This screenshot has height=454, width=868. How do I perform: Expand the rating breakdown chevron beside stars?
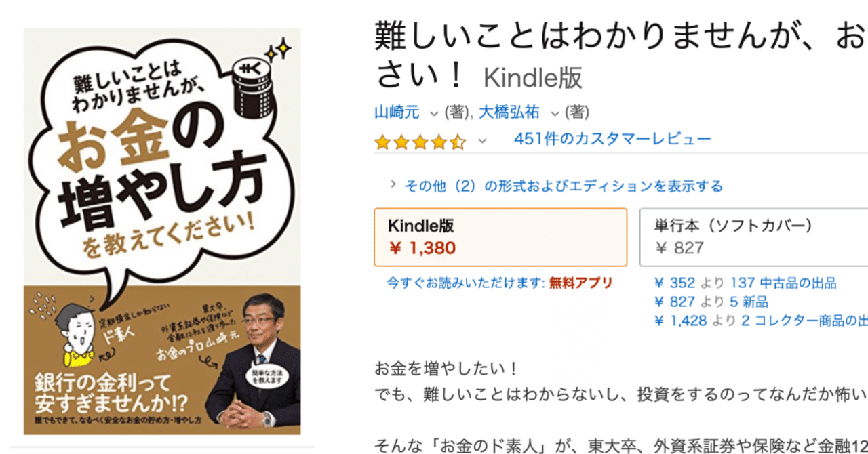coord(482,141)
